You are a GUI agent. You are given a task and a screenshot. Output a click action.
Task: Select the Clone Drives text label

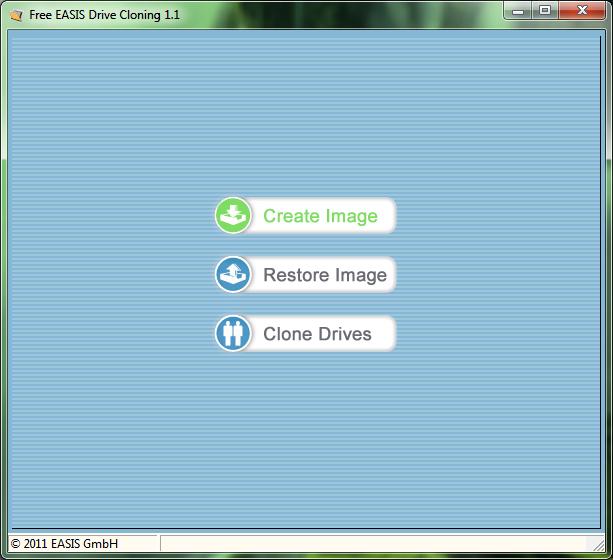(x=317, y=334)
